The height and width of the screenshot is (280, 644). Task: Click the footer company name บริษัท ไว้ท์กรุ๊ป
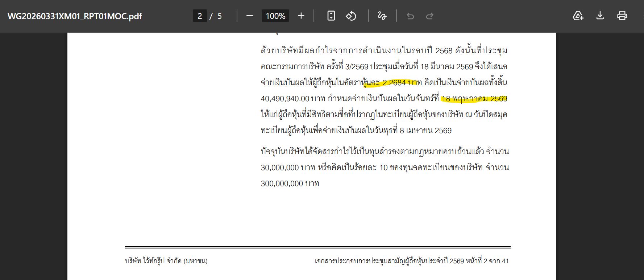tap(145, 261)
